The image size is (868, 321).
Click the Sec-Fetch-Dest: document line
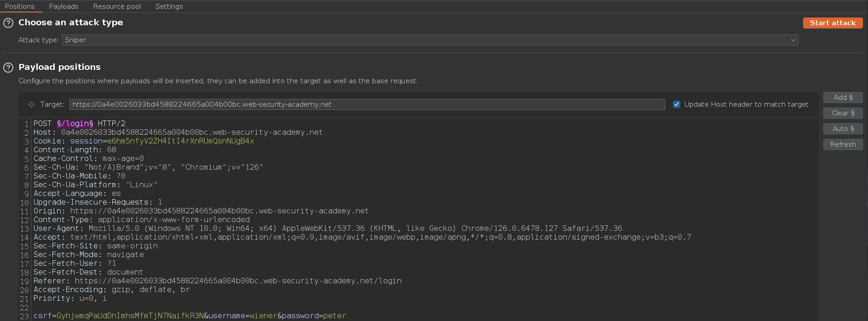point(88,272)
